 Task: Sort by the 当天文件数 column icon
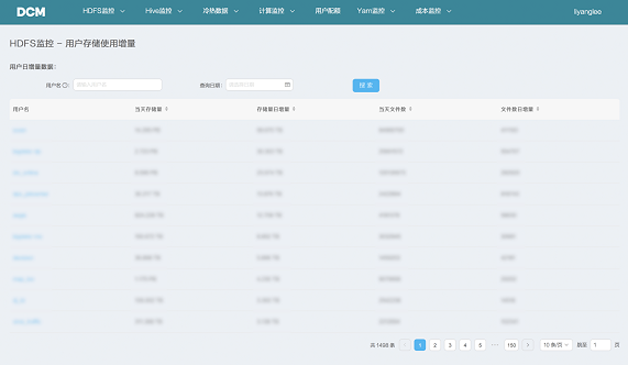coord(411,109)
